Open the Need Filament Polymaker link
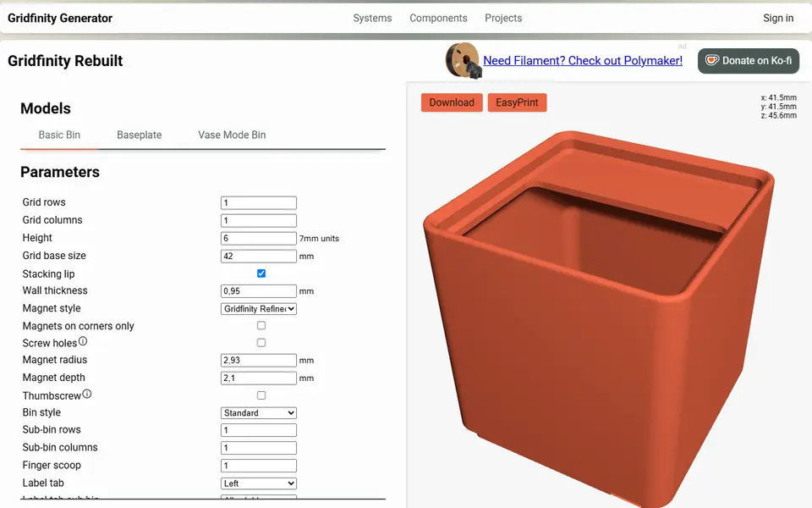 tap(583, 61)
